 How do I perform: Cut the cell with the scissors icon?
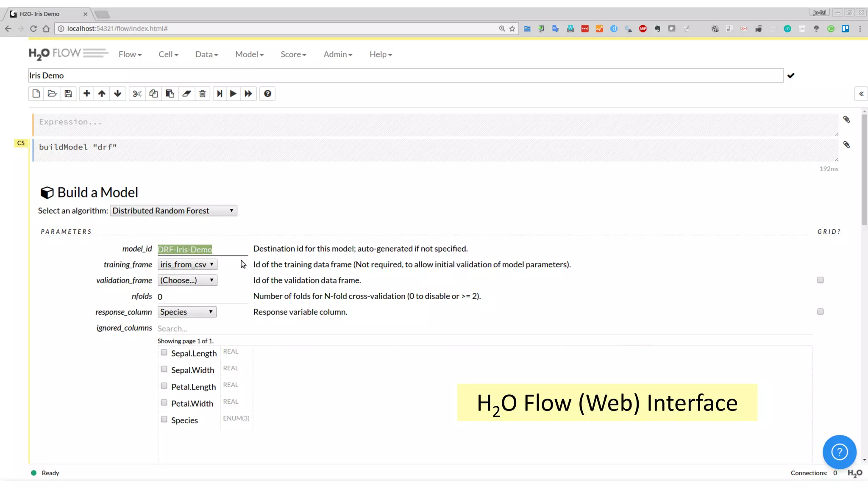pyautogui.click(x=137, y=94)
